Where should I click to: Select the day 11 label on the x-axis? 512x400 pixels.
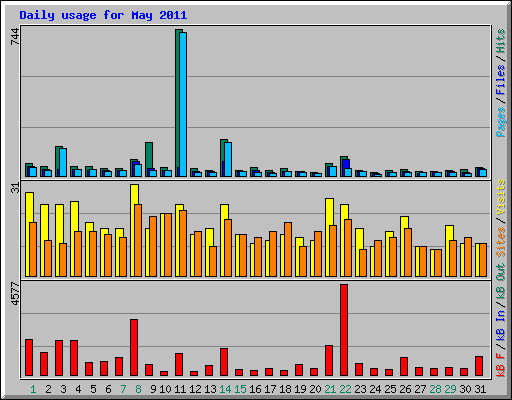(x=180, y=389)
